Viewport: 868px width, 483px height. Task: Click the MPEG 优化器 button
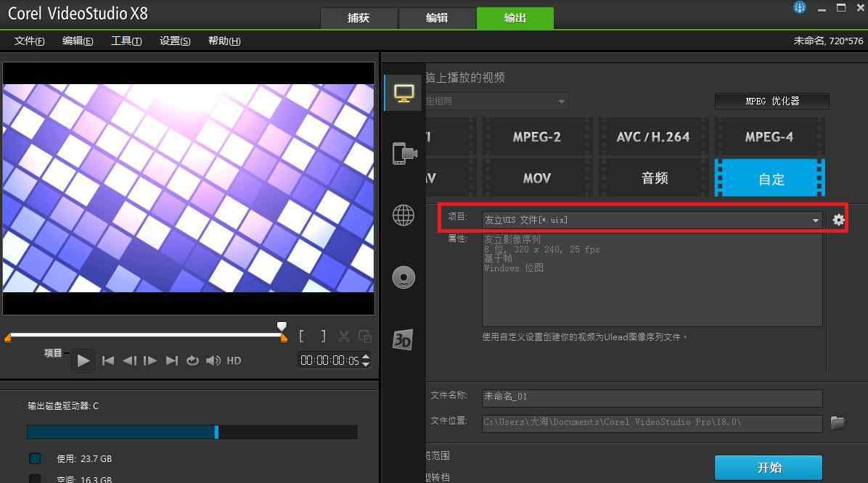[x=772, y=102]
